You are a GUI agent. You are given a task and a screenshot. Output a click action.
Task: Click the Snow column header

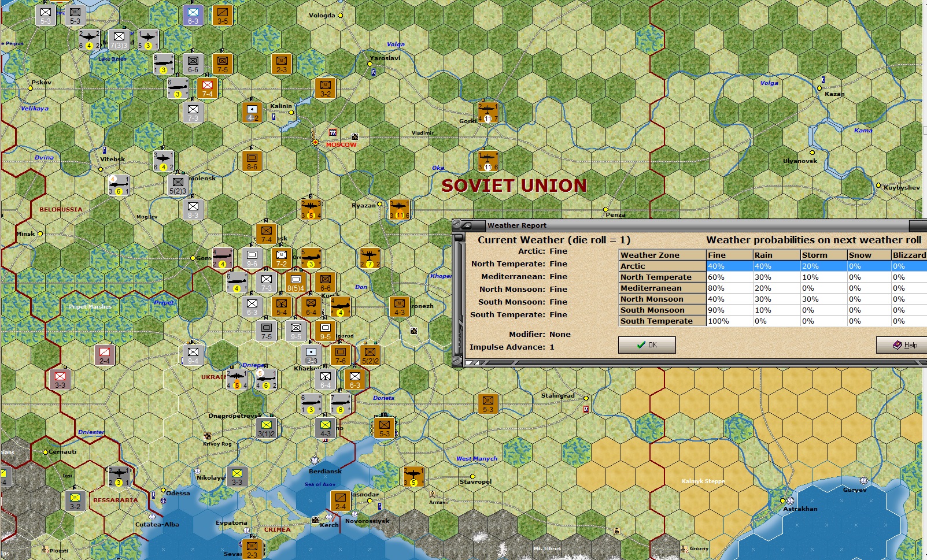[869, 255]
